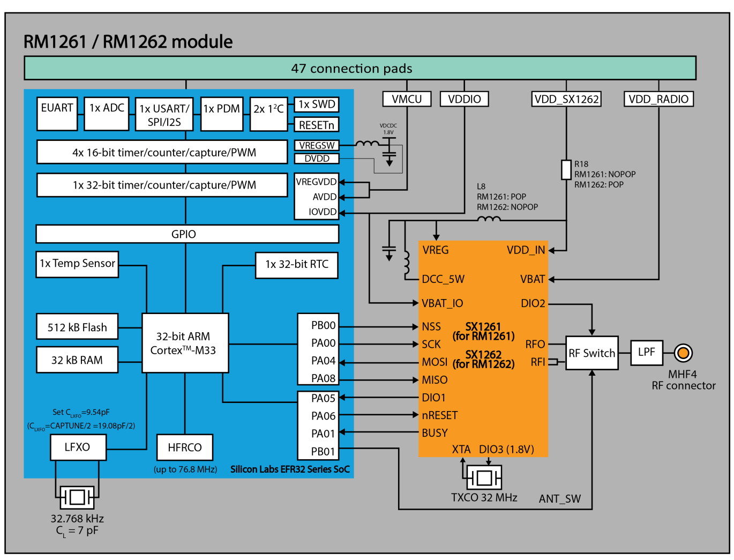
Task: Click the 1x 32-bit RTC block
Action: pos(297,265)
